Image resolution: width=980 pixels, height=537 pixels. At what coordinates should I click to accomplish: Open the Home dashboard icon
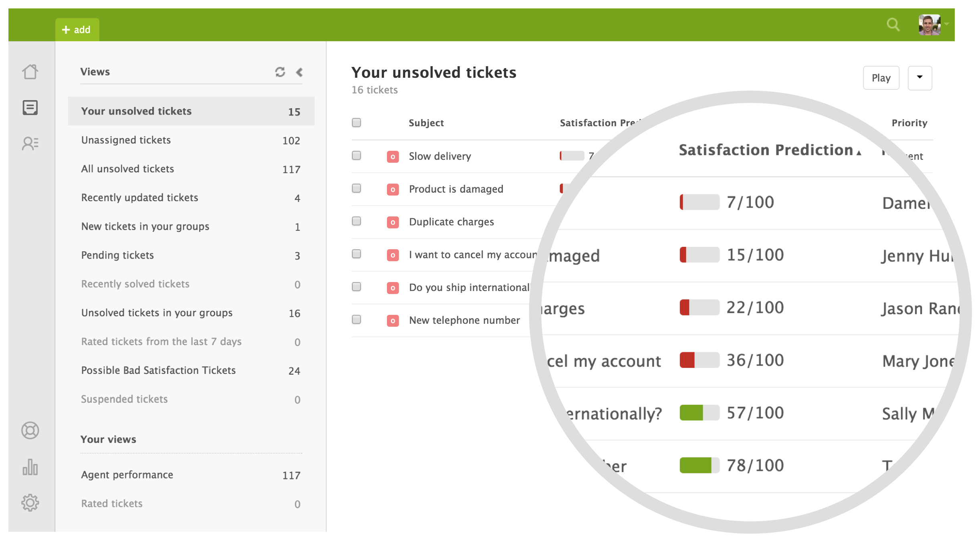click(30, 72)
